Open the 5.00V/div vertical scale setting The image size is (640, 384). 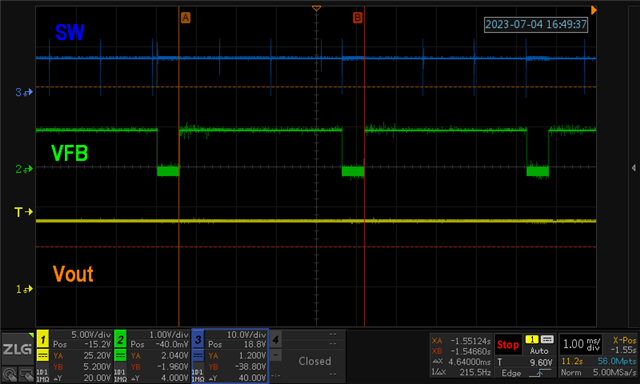point(91,335)
